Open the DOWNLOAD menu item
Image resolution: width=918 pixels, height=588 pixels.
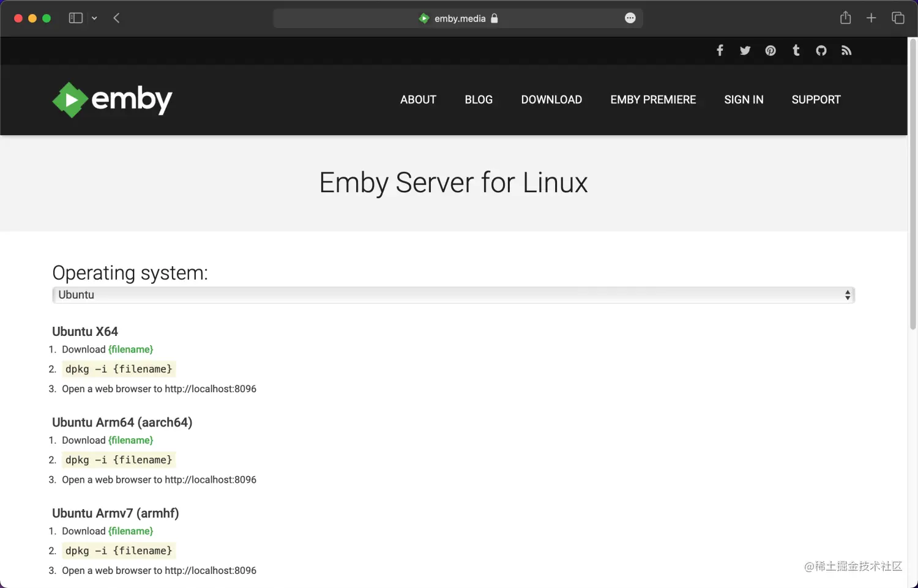[x=551, y=100]
